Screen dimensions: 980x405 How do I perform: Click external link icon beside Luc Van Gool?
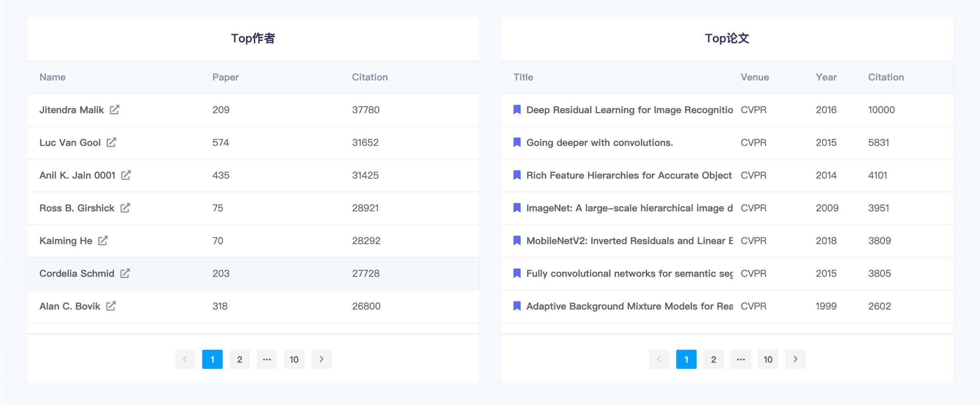(x=112, y=142)
